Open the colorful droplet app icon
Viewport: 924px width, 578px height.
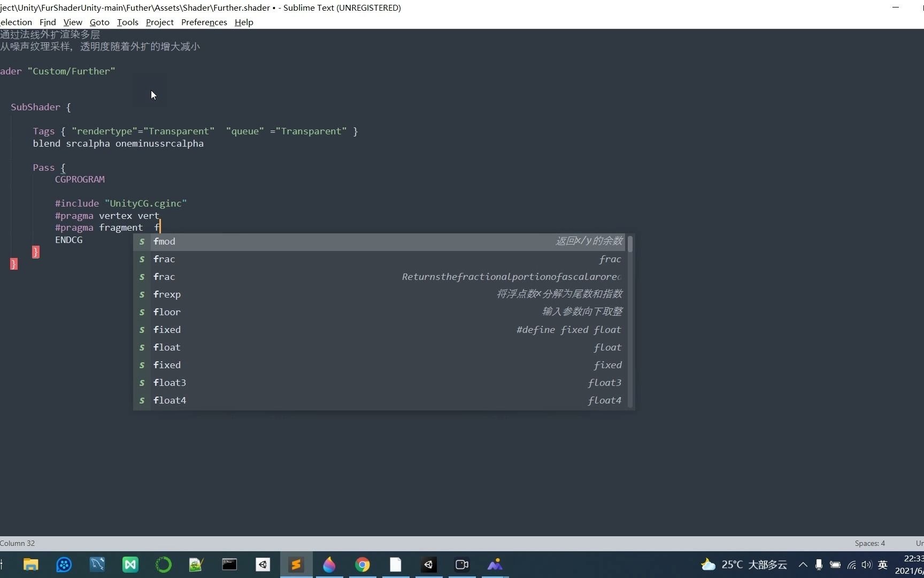click(329, 565)
